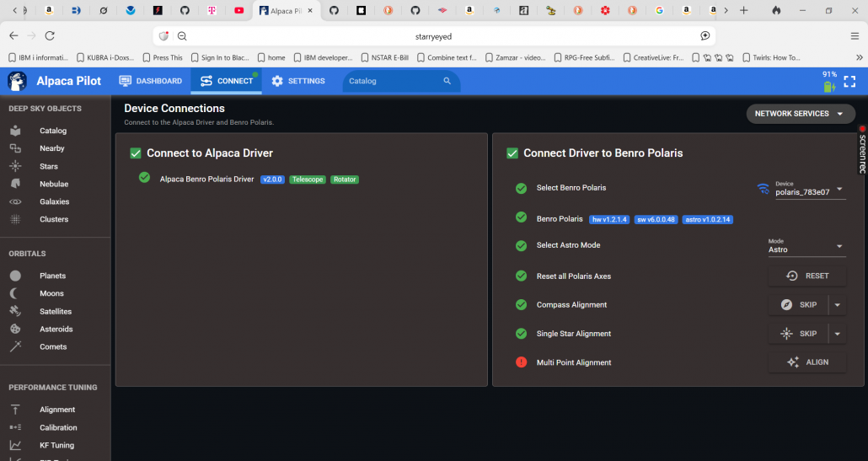Toggle the Connect to Alpaca Driver checkbox
The height and width of the screenshot is (461, 868).
136,153
